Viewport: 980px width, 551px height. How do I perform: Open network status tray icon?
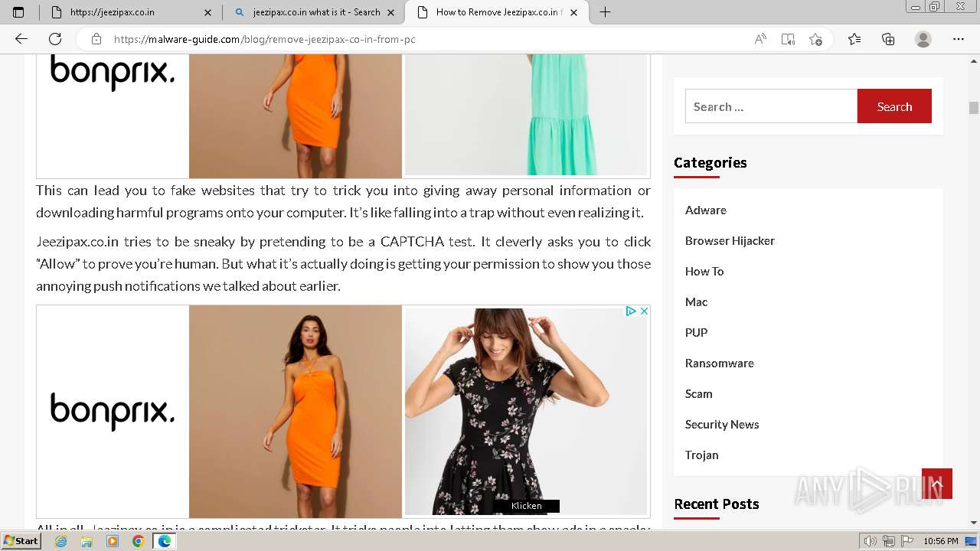(888, 541)
